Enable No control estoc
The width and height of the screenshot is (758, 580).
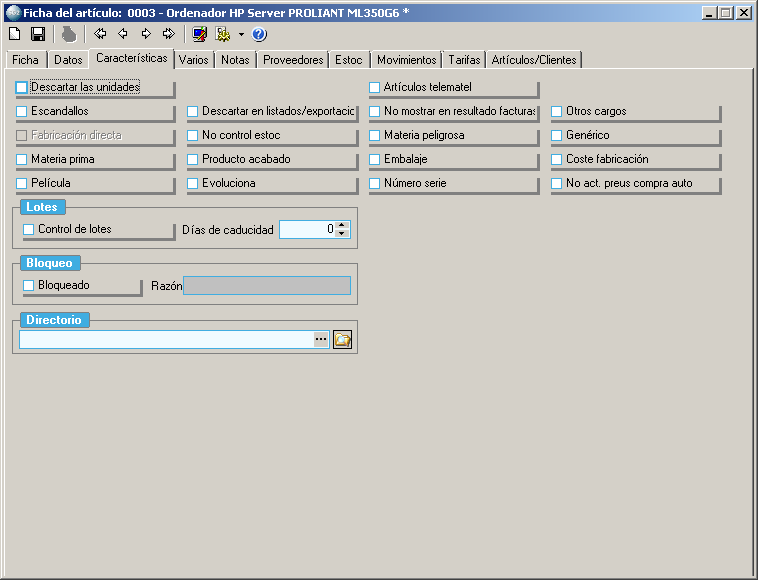tap(192, 135)
